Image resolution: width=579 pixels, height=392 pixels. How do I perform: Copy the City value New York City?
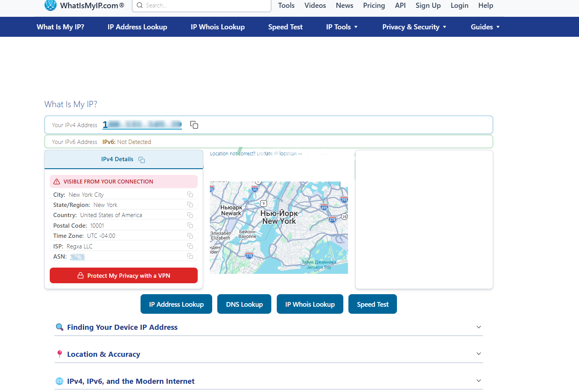pyautogui.click(x=190, y=194)
